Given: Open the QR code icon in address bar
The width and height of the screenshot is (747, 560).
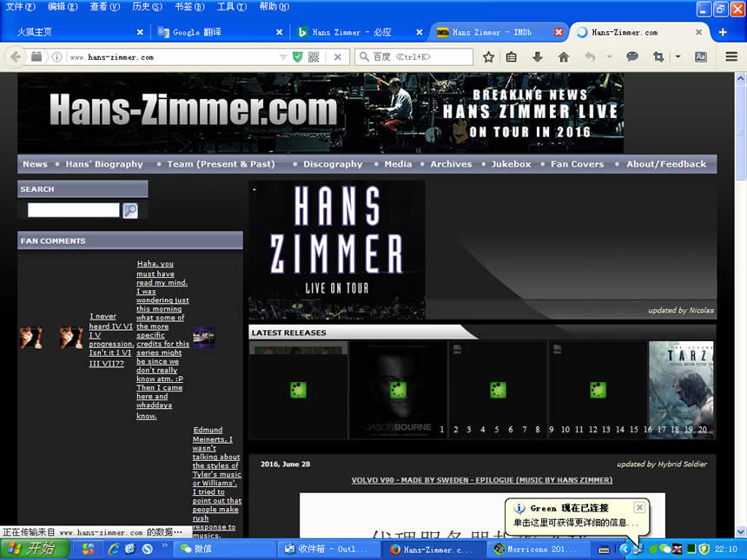Looking at the screenshot, I should pyautogui.click(x=314, y=57).
